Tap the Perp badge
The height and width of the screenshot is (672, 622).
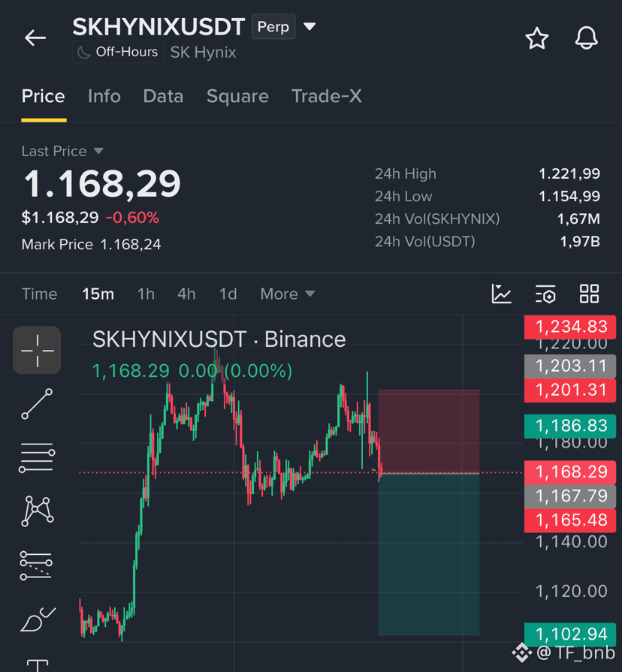[273, 26]
